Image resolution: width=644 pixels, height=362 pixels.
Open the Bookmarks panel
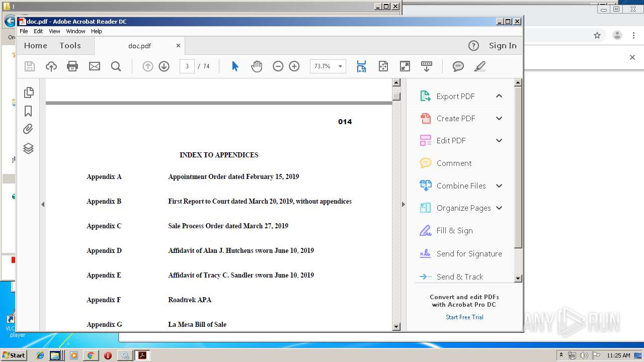point(29,111)
